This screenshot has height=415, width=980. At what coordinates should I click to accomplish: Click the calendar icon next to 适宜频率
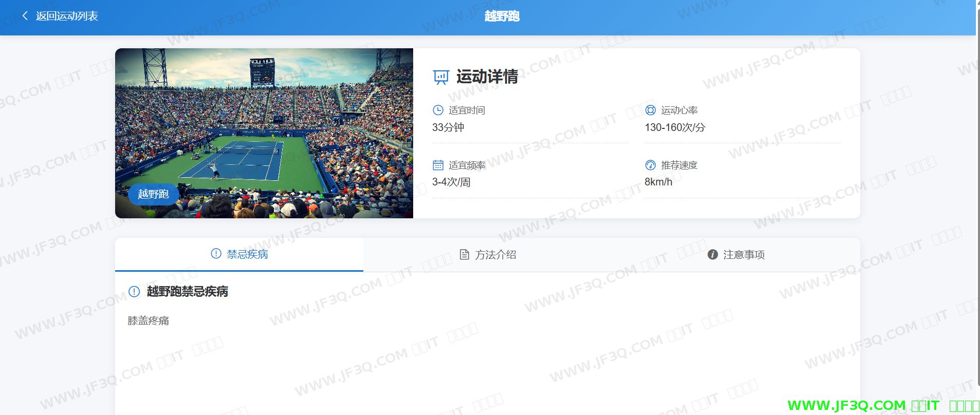pos(438,165)
